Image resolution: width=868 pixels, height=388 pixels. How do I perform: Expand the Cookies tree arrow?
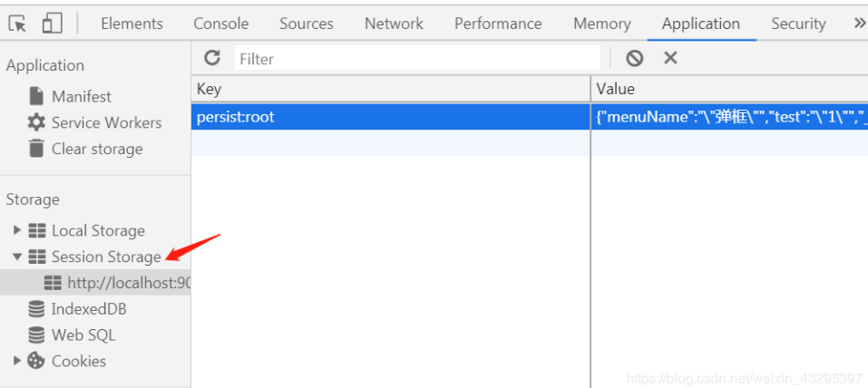tap(17, 361)
